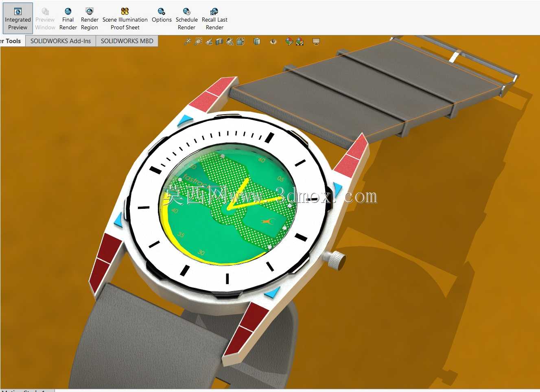Switch to SOLIDWORKS MBD tab

coord(127,41)
